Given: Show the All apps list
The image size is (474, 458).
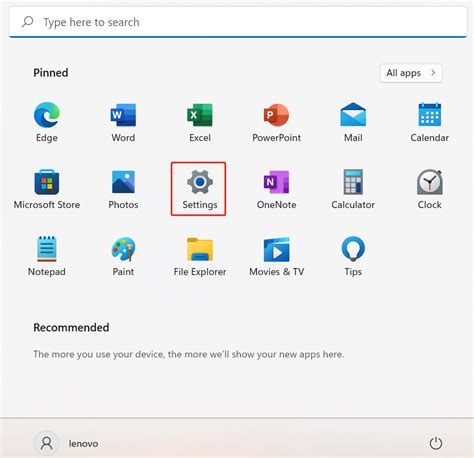Looking at the screenshot, I should click(411, 73).
